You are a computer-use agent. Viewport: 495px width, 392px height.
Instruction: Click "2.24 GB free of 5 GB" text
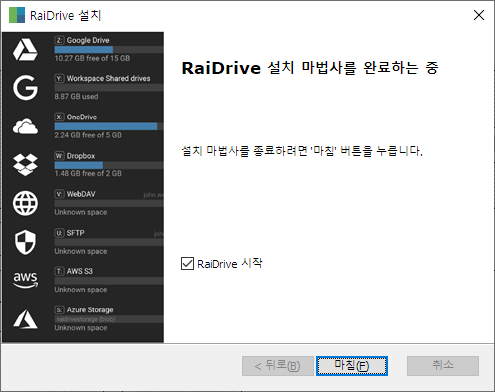click(88, 135)
